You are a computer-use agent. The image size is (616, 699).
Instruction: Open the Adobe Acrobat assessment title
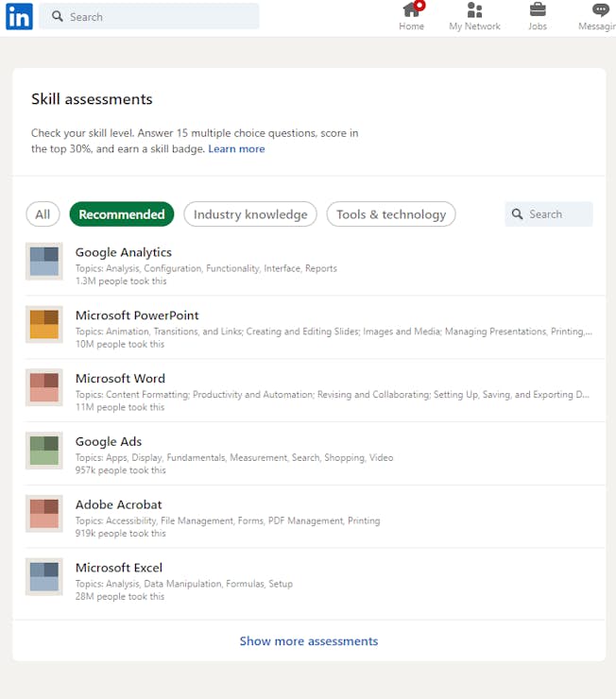click(118, 504)
